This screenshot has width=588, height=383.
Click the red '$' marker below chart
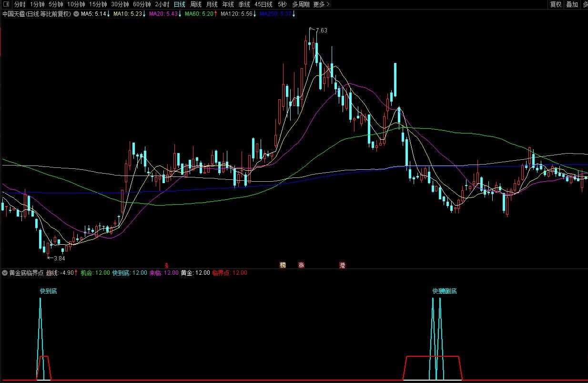click(166, 265)
